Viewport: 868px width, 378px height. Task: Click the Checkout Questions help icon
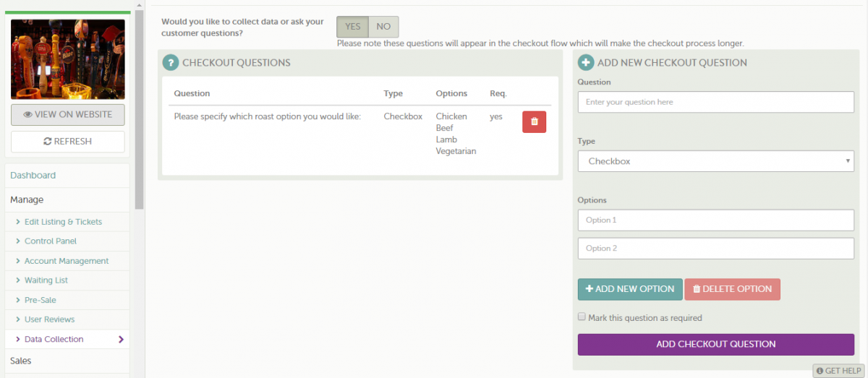pos(170,63)
